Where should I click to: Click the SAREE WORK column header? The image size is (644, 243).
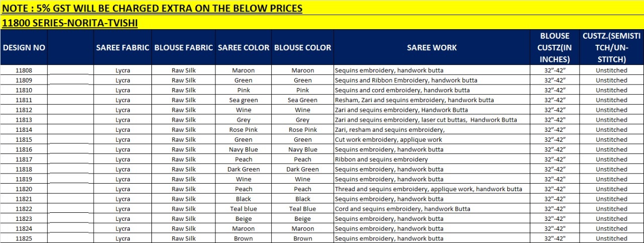pos(432,47)
